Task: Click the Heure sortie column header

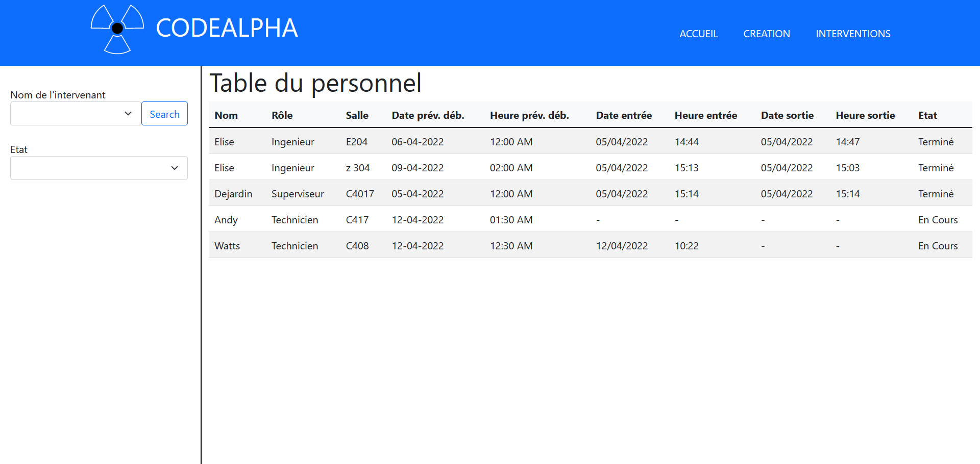Action: [x=865, y=115]
